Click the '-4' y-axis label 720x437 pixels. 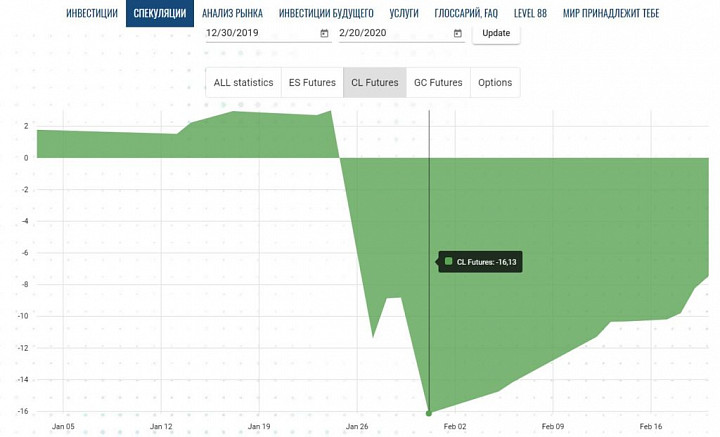[x=24, y=221]
